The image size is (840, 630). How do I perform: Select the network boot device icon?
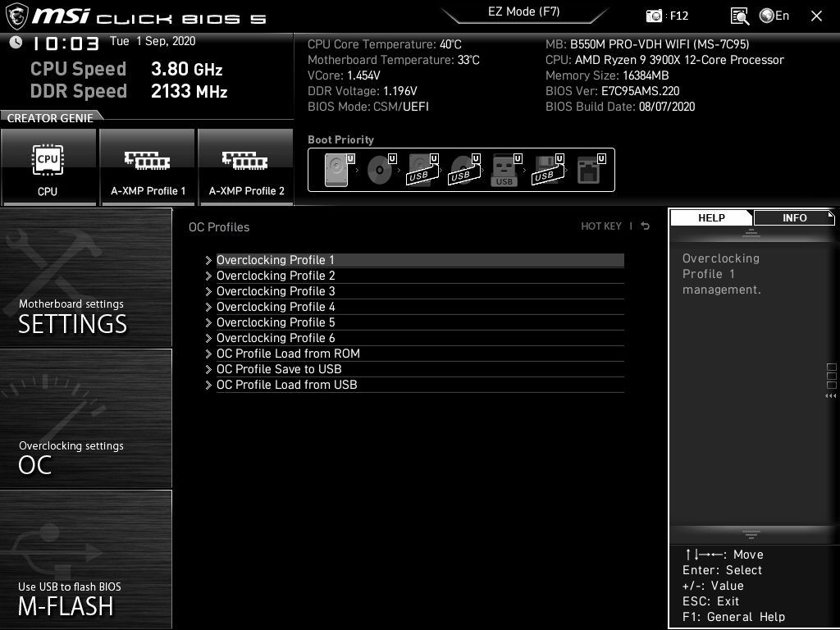point(591,170)
